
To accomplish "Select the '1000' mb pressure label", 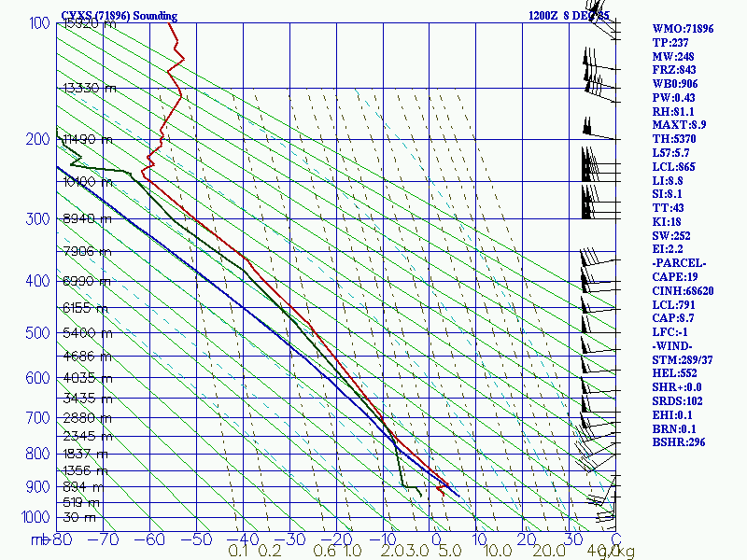I will click(35, 517).
